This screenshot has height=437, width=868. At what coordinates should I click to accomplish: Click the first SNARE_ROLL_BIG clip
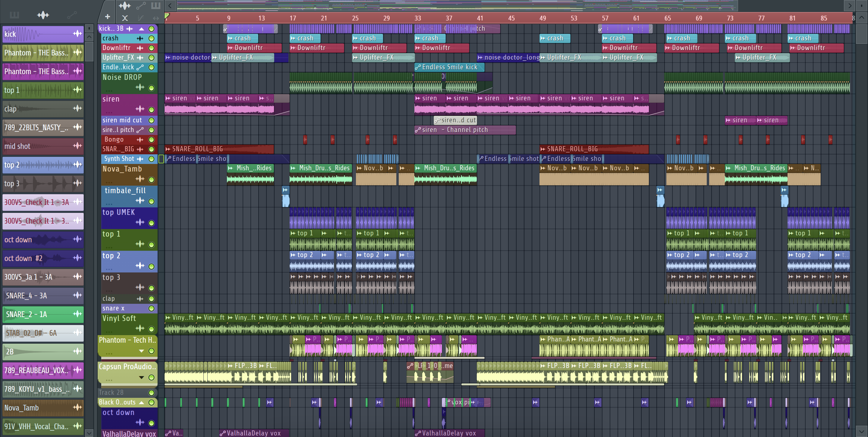(x=219, y=149)
